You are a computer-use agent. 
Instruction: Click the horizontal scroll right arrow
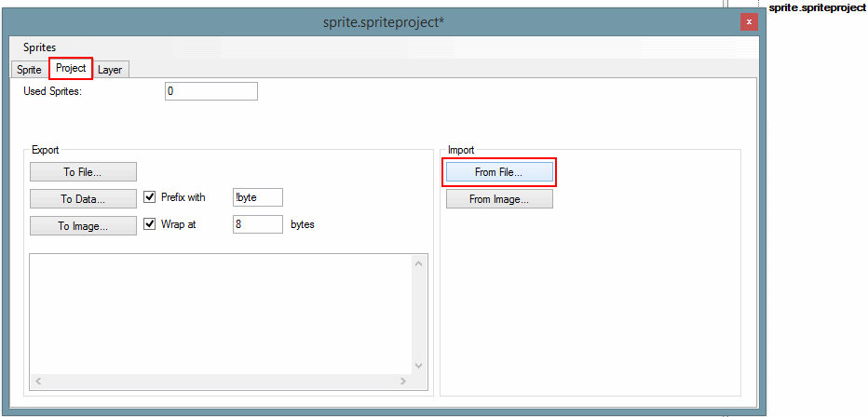(x=402, y=382)
